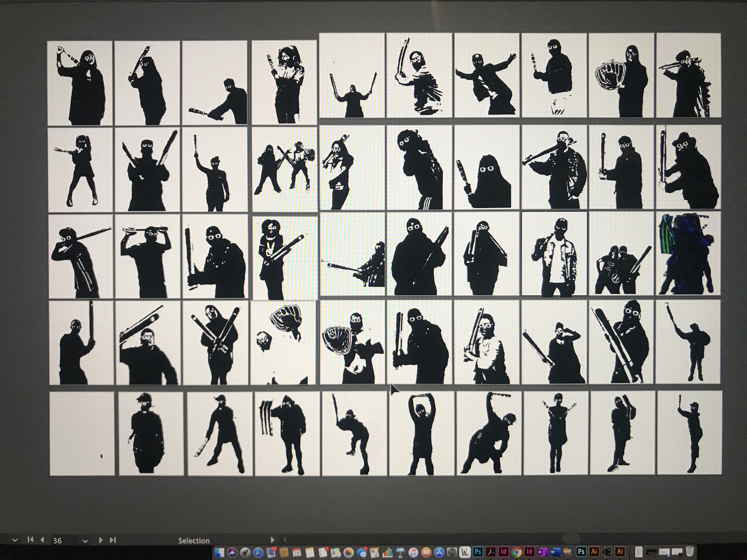The width and height of the screenshot is (747, 560).
Task: Open Finder from the Dock
Action: (x=220, y=552)
